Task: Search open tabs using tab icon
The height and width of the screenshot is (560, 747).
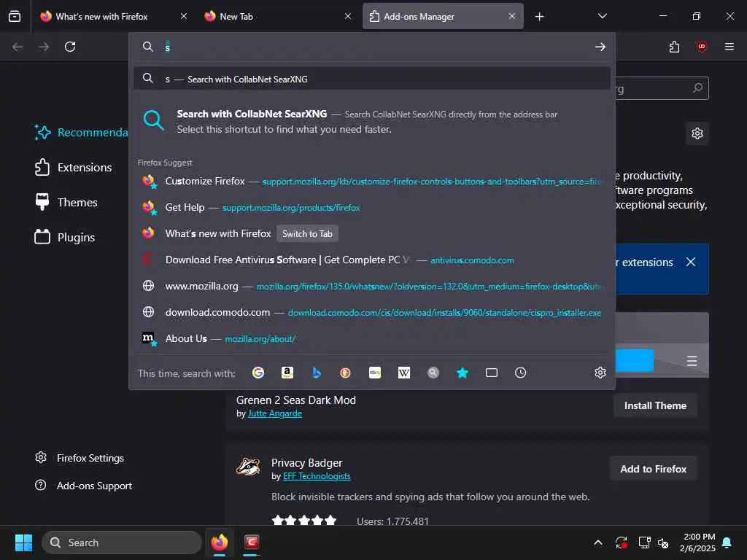Action: (492, 373)
